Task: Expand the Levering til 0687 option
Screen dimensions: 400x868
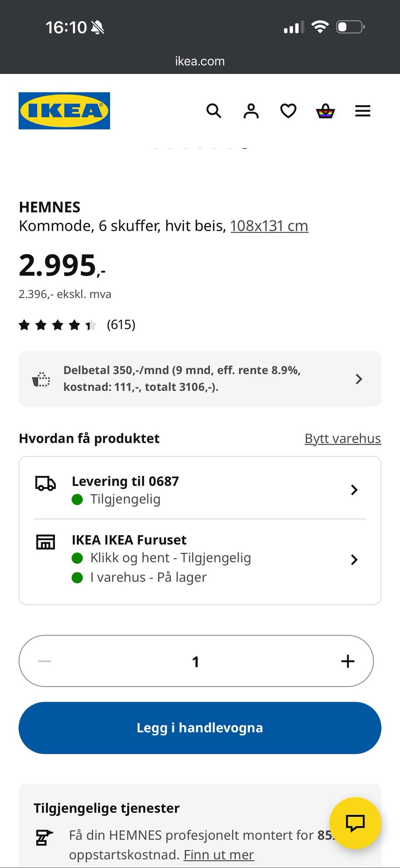Action: (x=354, y=490)
